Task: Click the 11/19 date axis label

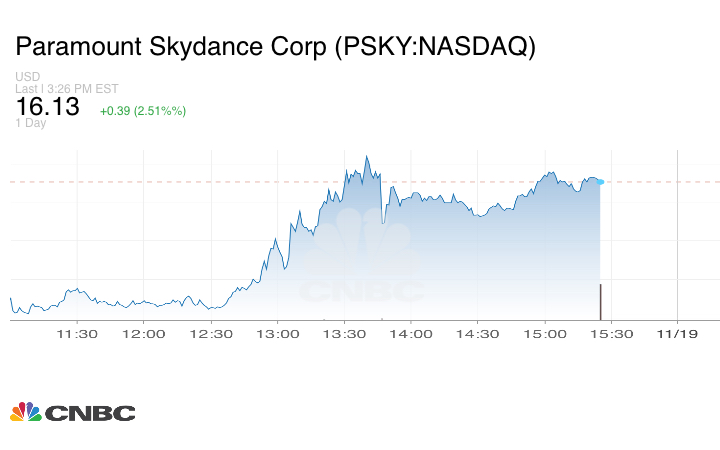Action: point(677,334)
